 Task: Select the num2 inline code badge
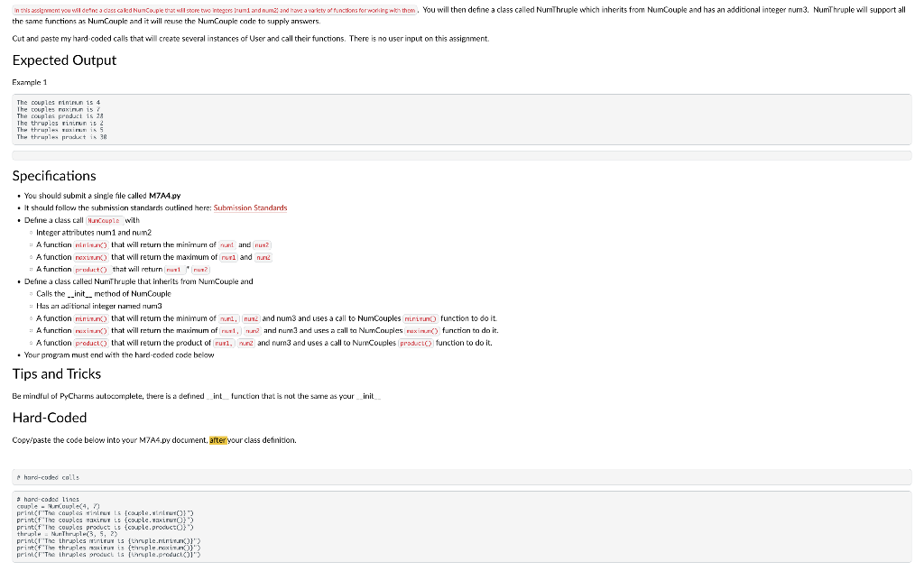click(262, 244)
